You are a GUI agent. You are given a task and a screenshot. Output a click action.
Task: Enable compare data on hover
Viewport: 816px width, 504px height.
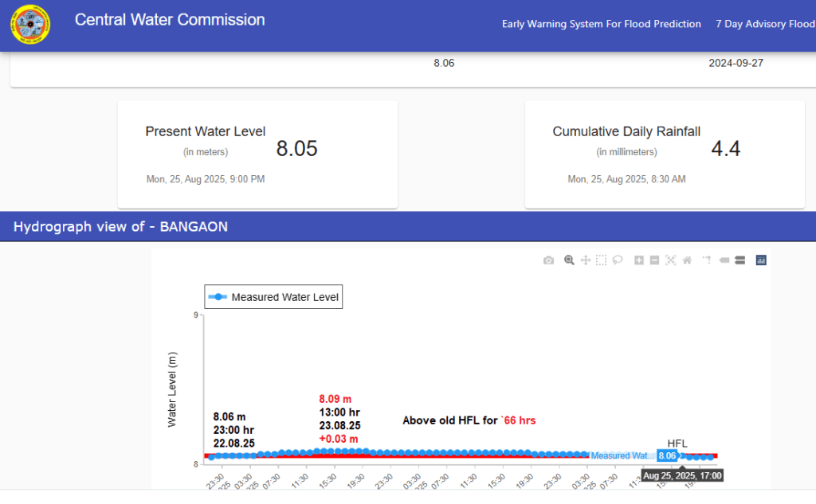coord(739,260)
